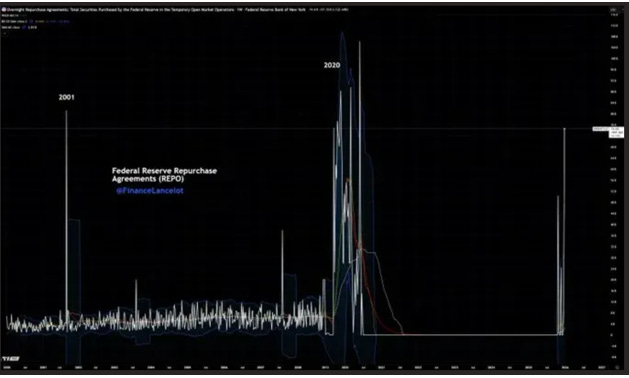Viewport: 629px width, 378px height.
Task: Select the "2020" text annotation
Action: (332, 65)
